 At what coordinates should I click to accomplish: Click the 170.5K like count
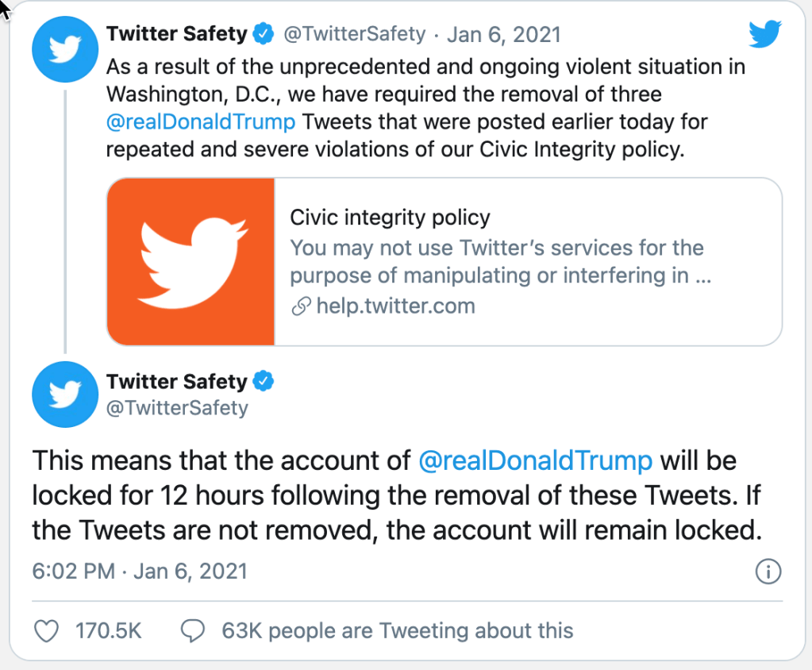click(x=109, y=631)
